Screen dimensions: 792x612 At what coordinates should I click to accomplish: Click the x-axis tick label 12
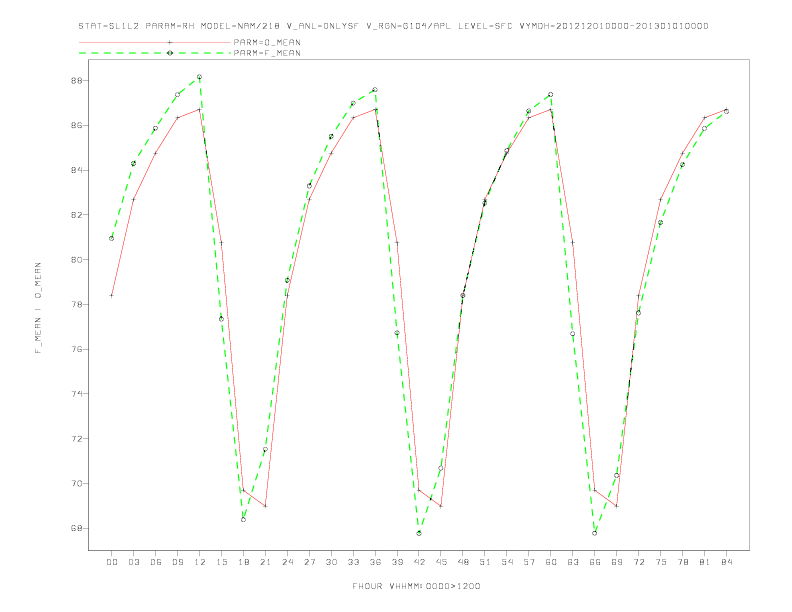click(200, 562)
